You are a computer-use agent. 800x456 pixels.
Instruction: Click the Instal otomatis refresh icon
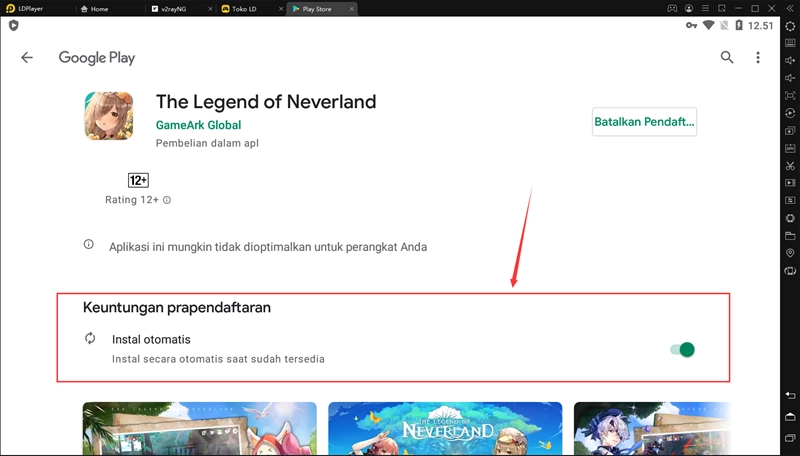point(90,338)
